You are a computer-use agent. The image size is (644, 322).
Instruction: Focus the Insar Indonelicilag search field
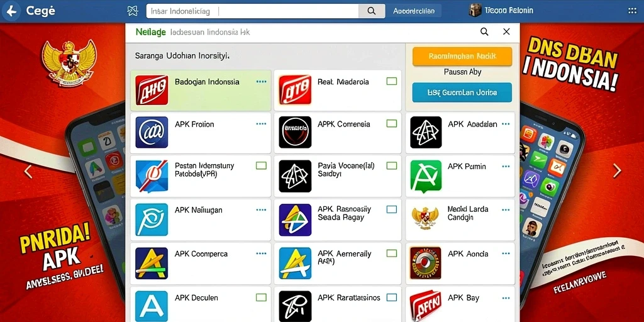[x=252, y=11]
